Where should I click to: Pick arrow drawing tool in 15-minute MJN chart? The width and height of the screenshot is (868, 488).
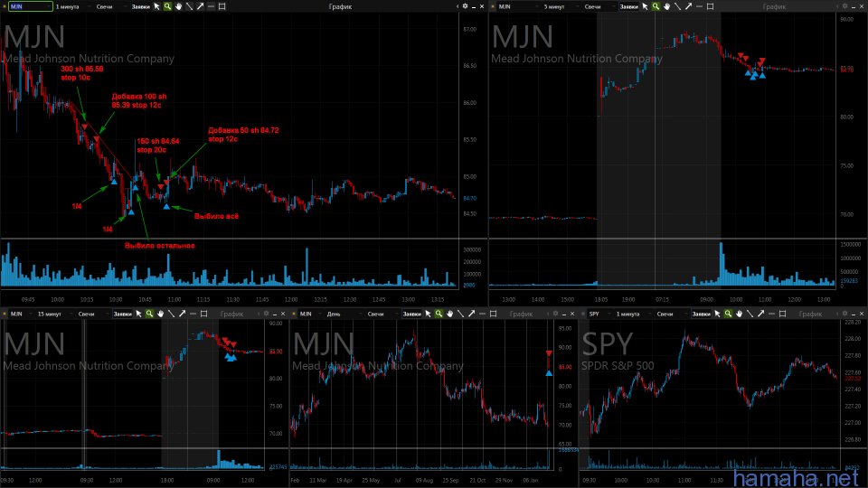coord(182,314)
